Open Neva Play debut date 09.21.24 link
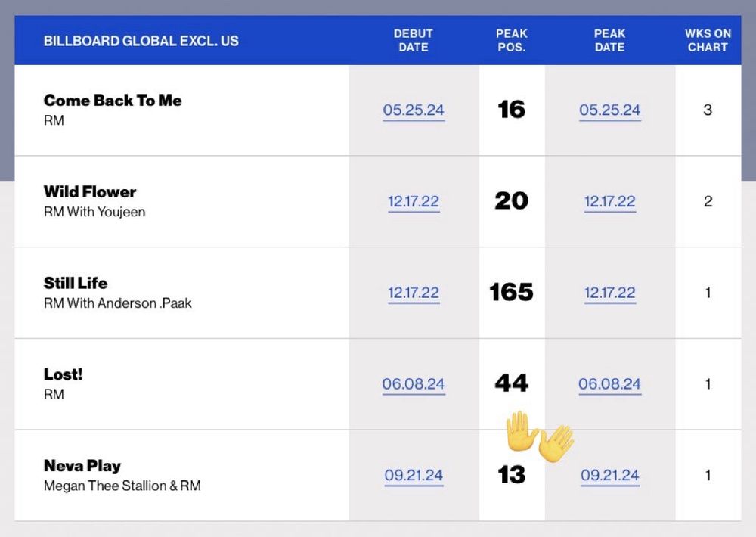This screenshot has height=537, width=756. click(x=414, y=475)
